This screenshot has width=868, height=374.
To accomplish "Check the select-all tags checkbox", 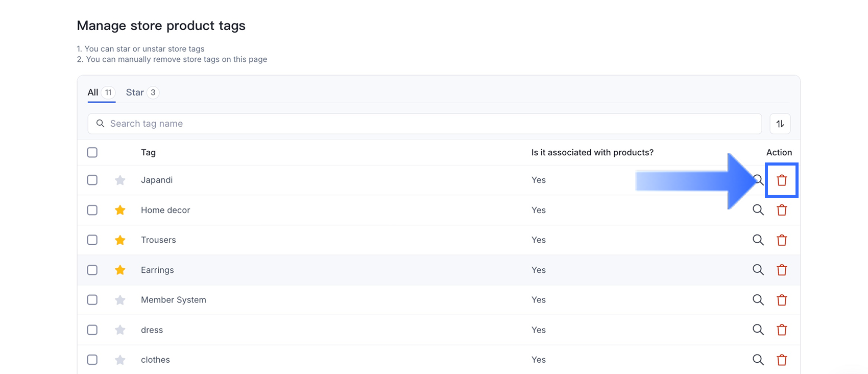I will pyautogui.click(x=92, y=152).
